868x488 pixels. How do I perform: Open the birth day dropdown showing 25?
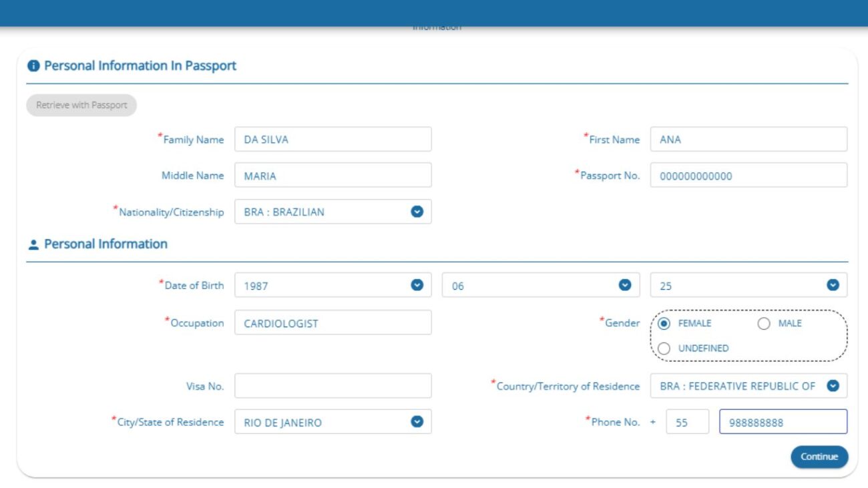pyautogui.click(x=833, y=285)
